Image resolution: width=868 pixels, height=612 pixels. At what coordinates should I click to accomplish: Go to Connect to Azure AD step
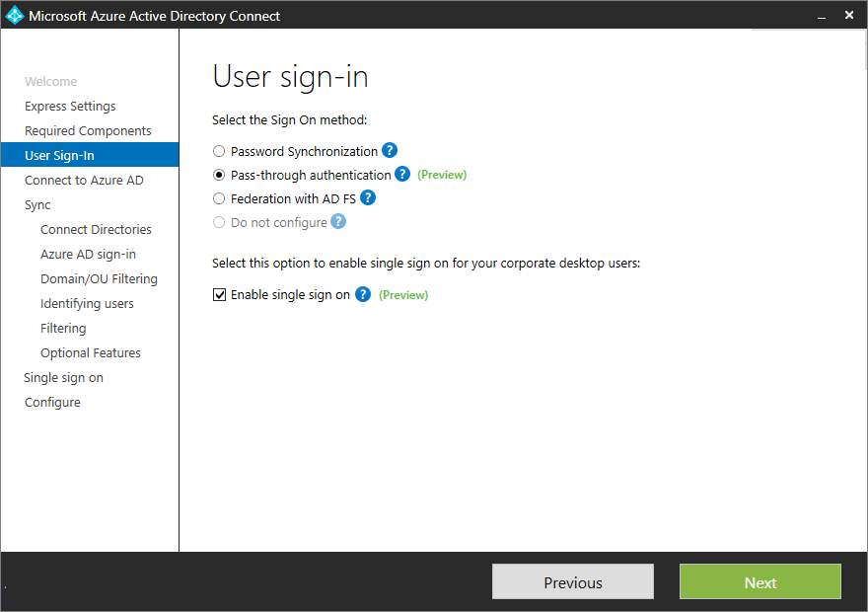[84, 180]
